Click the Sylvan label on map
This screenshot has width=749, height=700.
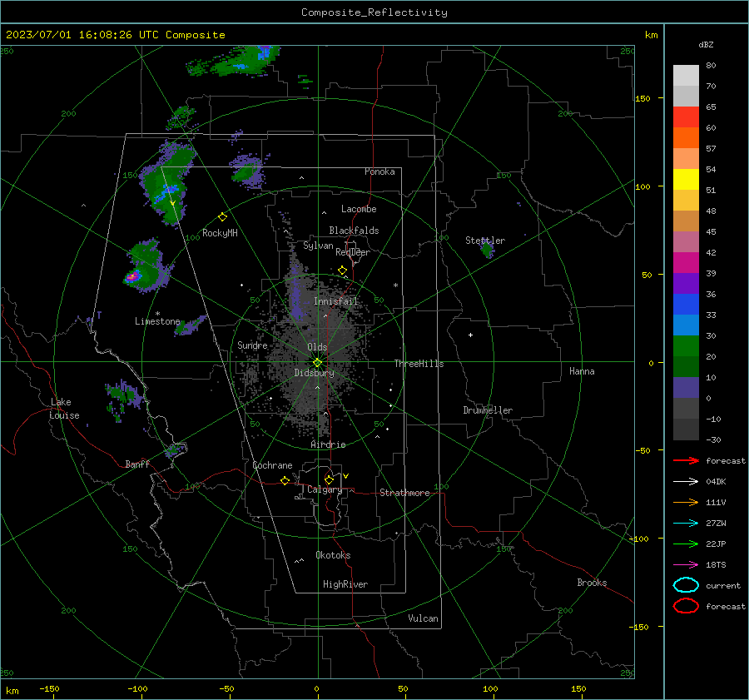pos(318,246)
